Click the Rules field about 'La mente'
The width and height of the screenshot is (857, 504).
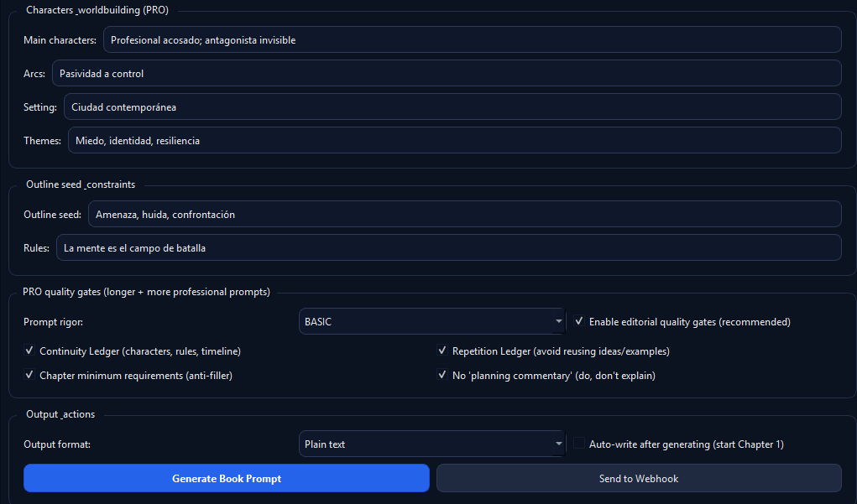pos(448,248)
